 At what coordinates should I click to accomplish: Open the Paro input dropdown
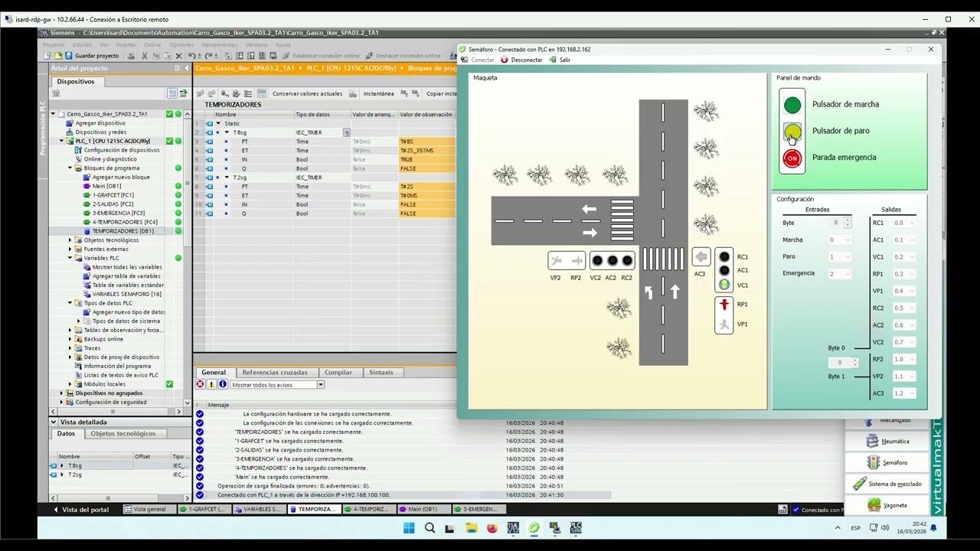(840, 257)
